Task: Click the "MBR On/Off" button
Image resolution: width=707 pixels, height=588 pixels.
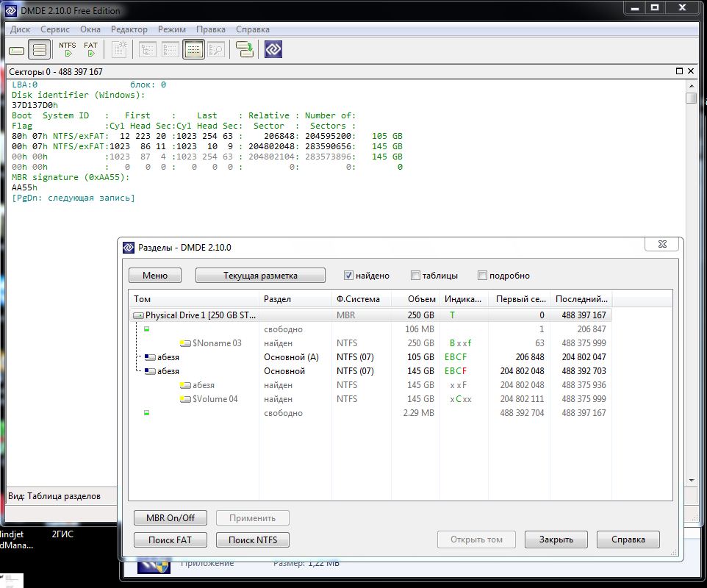Action: (x=171, y=518)
